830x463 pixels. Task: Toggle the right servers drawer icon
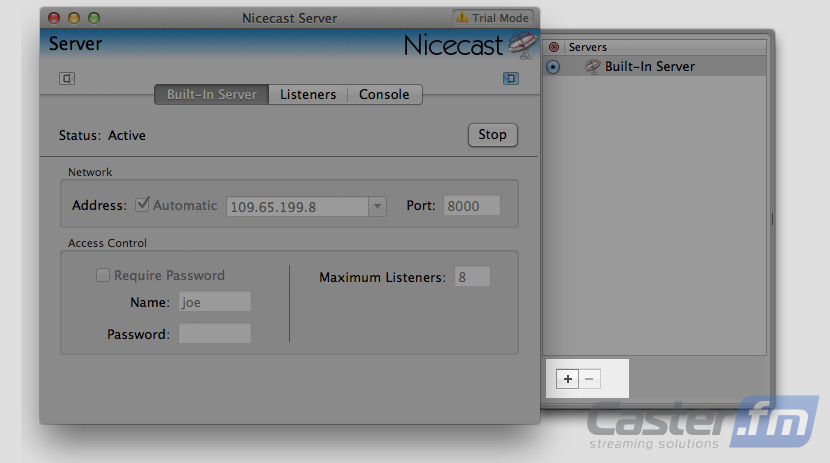point(511,78)
